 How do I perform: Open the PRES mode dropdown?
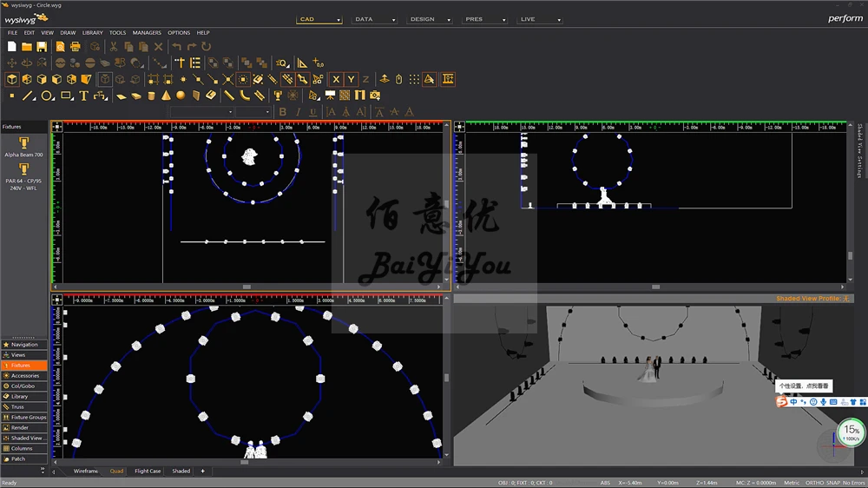tap(484, 19)
